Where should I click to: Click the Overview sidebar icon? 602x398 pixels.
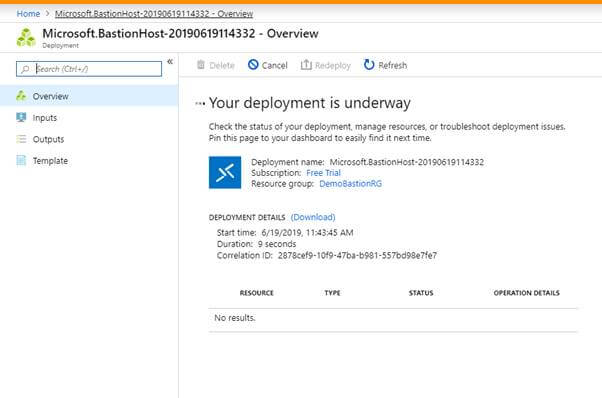click(x=22, y=96)
